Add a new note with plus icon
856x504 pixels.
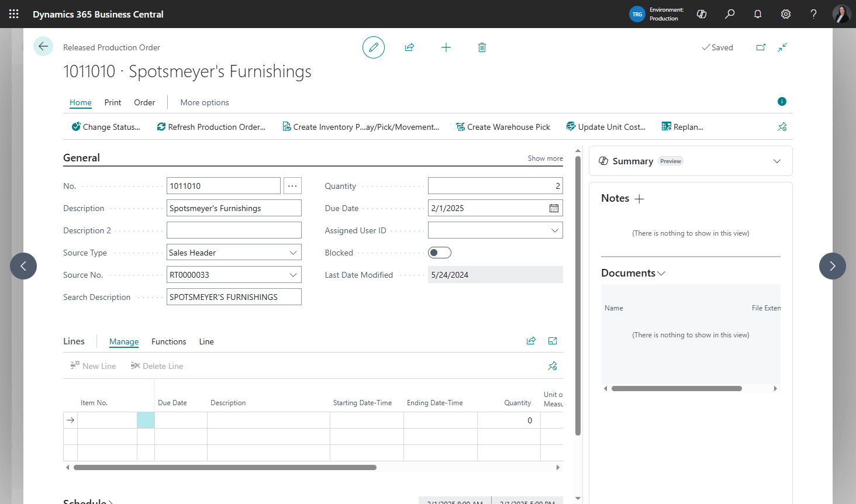(x=640, y=199)
